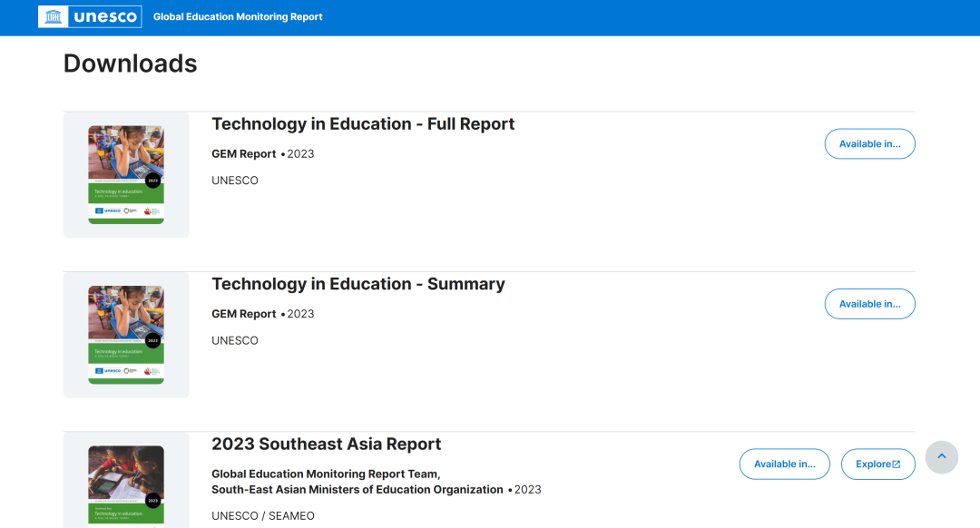This screenshot has width=980, height=528.
Task: Click title 2023 Southeast Asia Report
Action: (x=327, y=444)
